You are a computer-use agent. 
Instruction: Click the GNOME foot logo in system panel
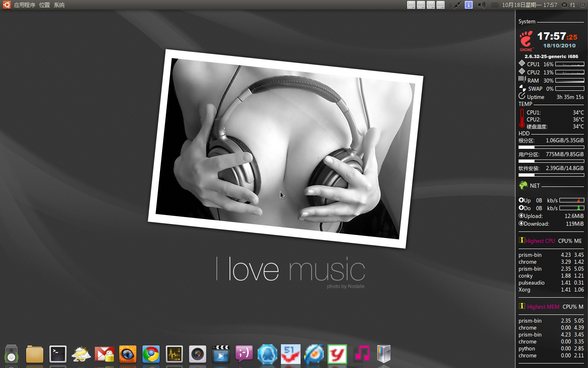[x=526, y=41]
